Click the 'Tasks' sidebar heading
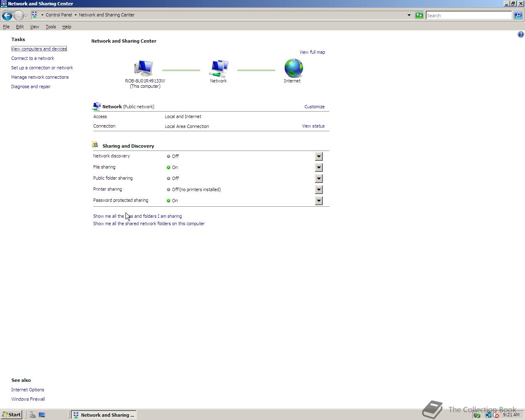This screenshot has height=420, width=525. [x=18, y=39]
